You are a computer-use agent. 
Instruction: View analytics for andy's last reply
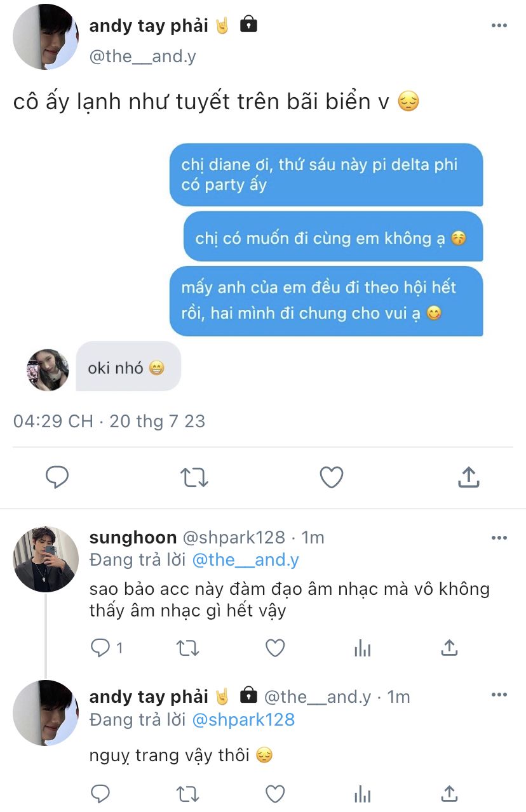pyautogui.click(x=362, y=794)
